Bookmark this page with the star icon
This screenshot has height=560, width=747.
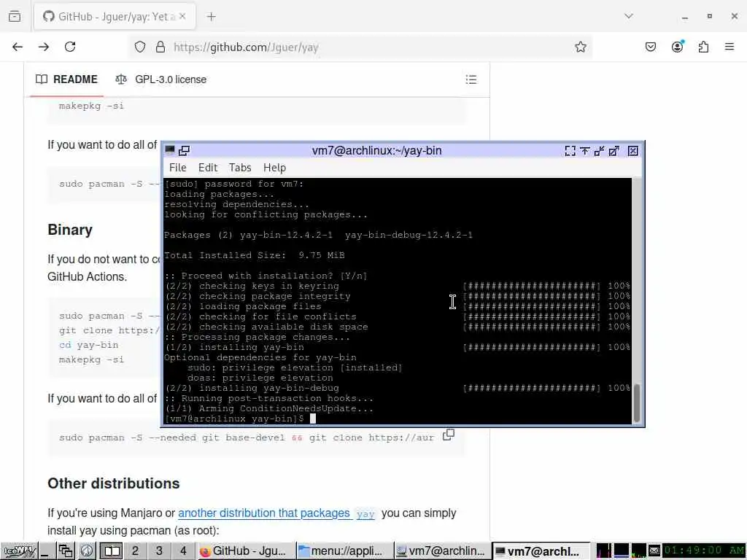(x=580, y=47)
